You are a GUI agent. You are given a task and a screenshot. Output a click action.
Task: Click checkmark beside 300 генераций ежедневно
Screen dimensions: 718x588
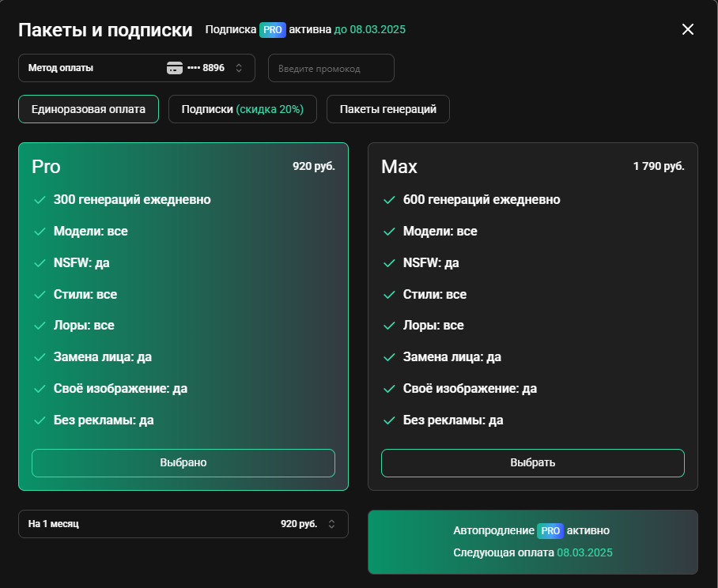[x=40, y=200]
